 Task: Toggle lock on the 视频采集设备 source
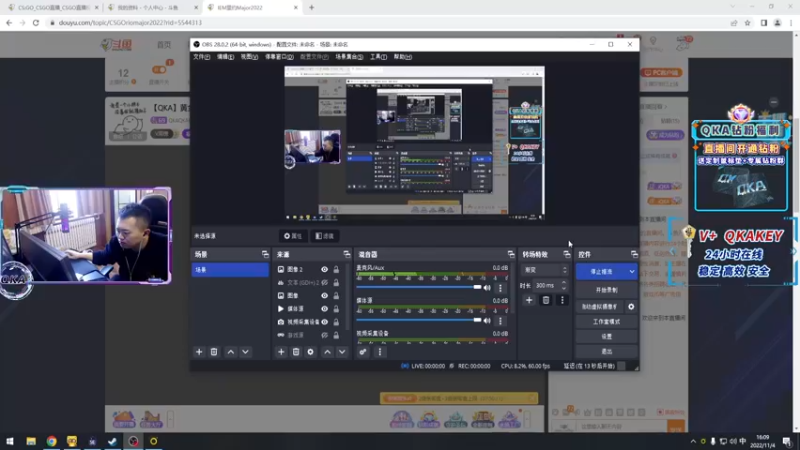[336, 322]
